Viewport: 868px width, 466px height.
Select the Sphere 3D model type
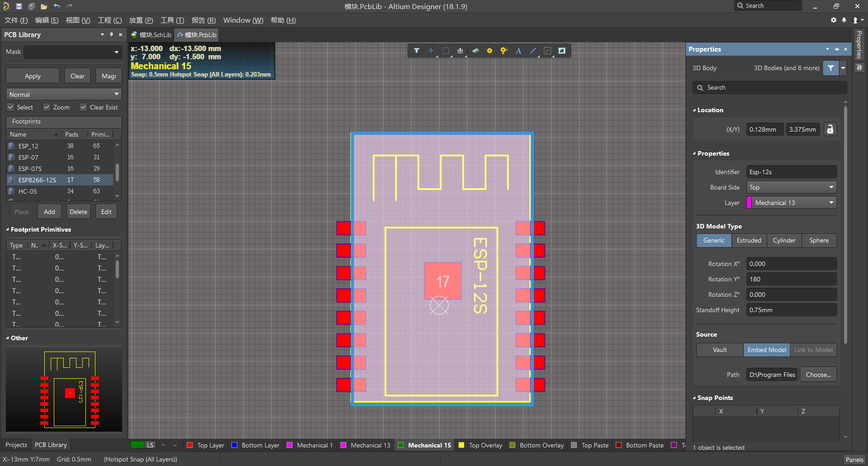point(819,241)
